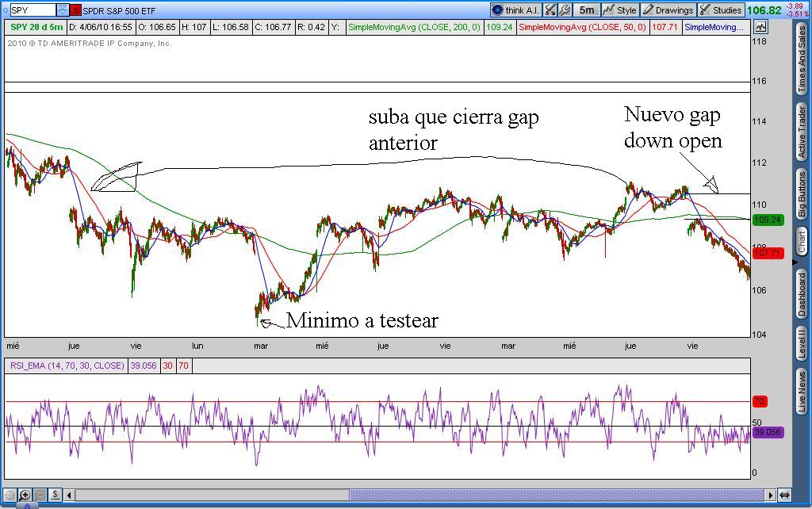This screenshot has height=509, width=812.
Task: Click the red symbol indicator beside SPY box
Action: pos(75,10)
